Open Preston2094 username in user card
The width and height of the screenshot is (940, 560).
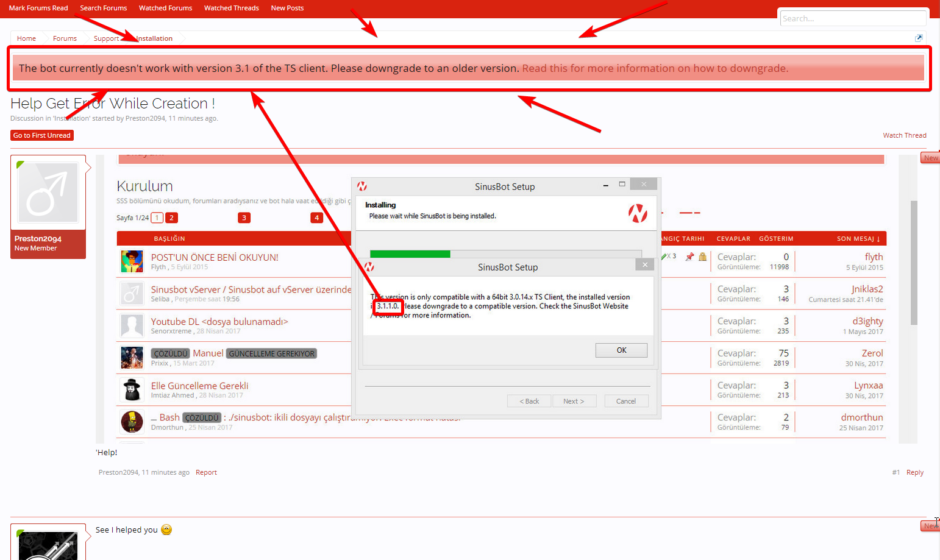pos(38,239)
